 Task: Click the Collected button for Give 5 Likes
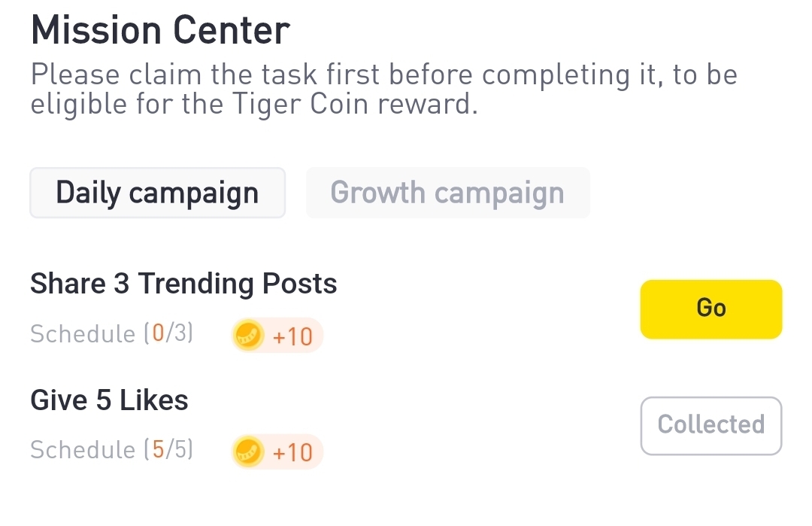click(x=710, y=425)
